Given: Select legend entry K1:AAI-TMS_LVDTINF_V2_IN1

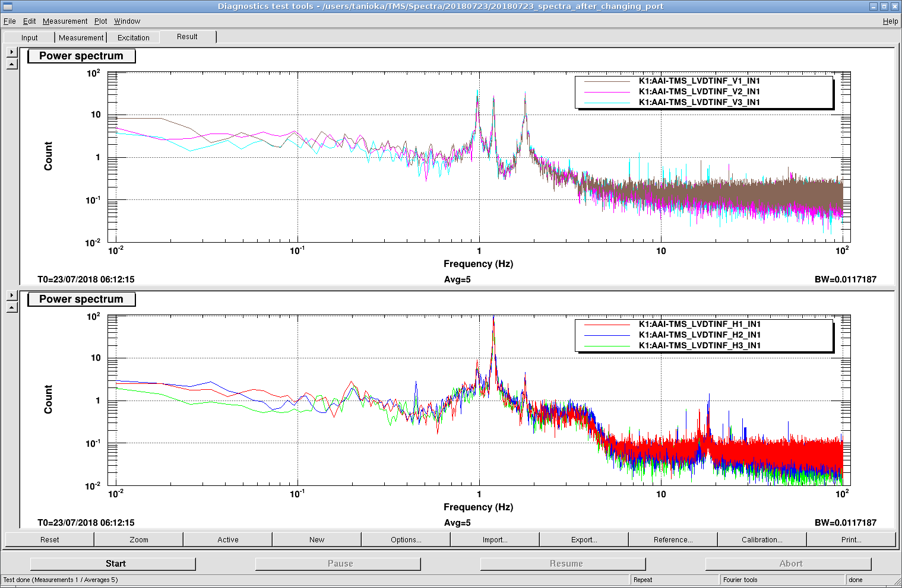Looking at the screenshot, I should click(x=700, y=91).
